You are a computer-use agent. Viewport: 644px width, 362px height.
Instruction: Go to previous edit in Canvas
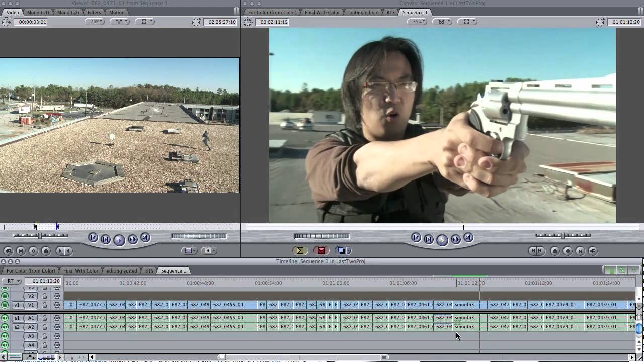click(x=416, y=238)
